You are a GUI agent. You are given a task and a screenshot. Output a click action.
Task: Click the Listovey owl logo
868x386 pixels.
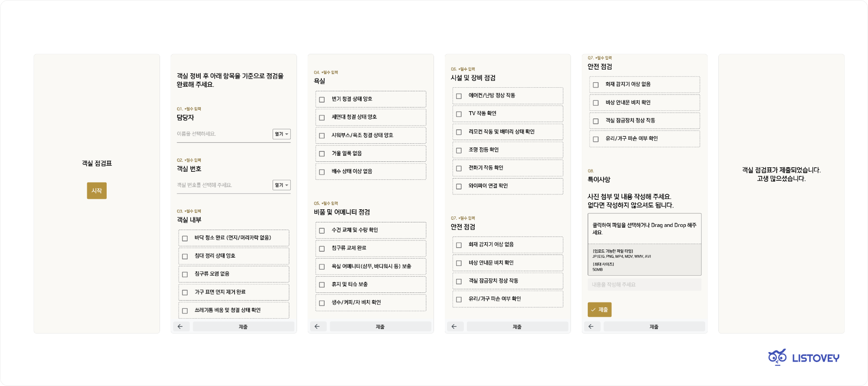(777, 357)
